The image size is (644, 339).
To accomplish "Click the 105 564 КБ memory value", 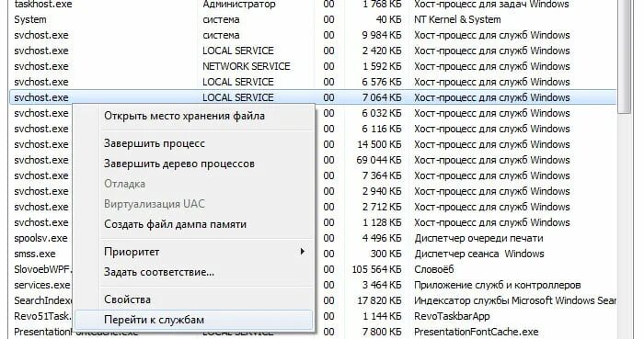I will pos(376,269).
